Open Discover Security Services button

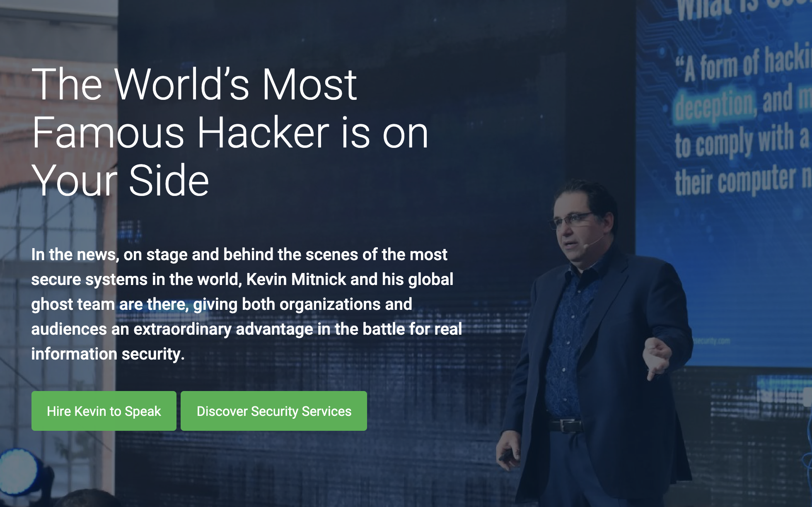274,411
